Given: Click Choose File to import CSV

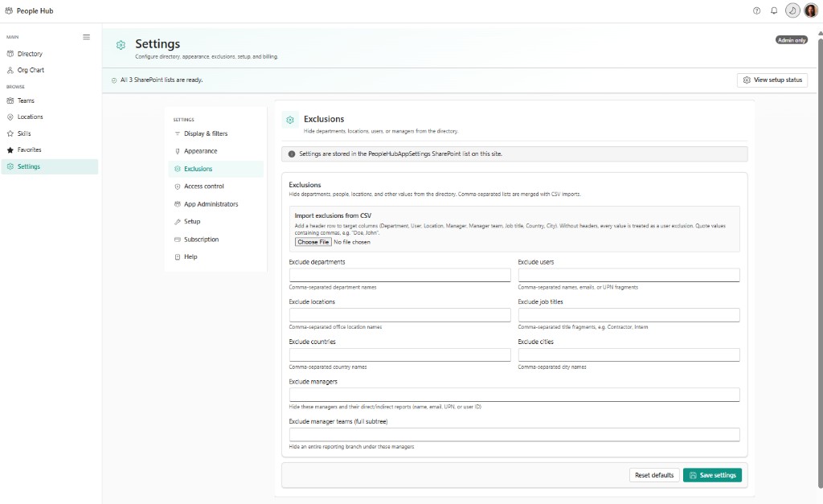Looking at the screenshot, I should coord(313,242).
